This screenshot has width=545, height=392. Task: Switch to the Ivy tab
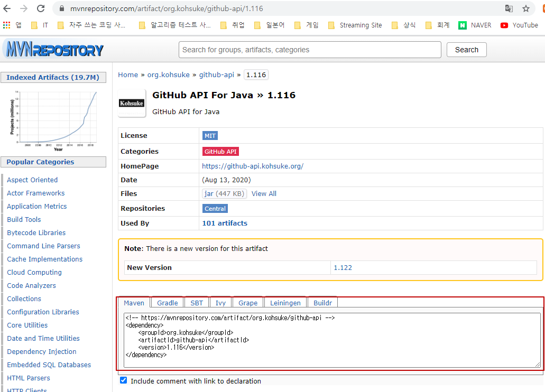(x=220, y=303)
